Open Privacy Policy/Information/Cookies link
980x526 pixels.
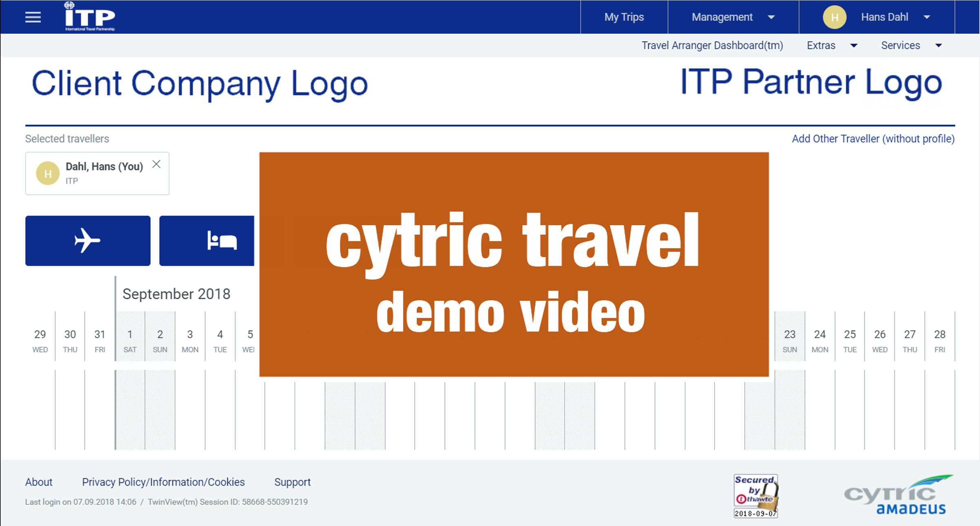[163, 482]
